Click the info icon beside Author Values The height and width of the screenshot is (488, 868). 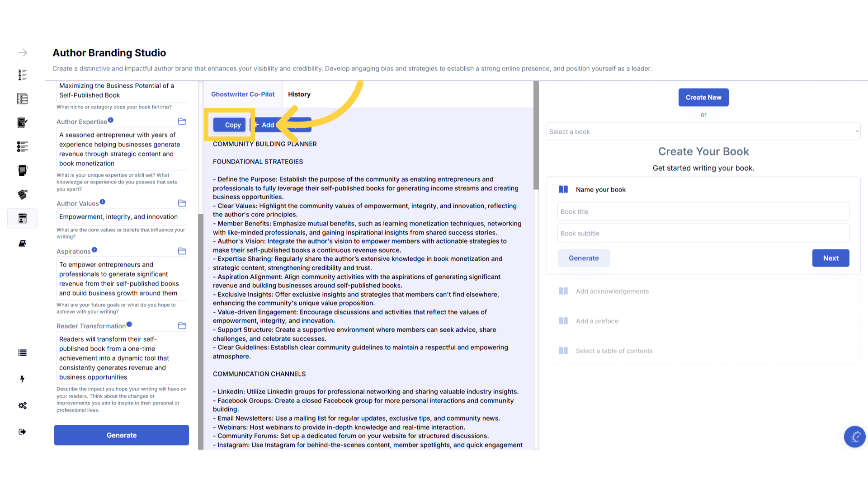tap(103, 202)
